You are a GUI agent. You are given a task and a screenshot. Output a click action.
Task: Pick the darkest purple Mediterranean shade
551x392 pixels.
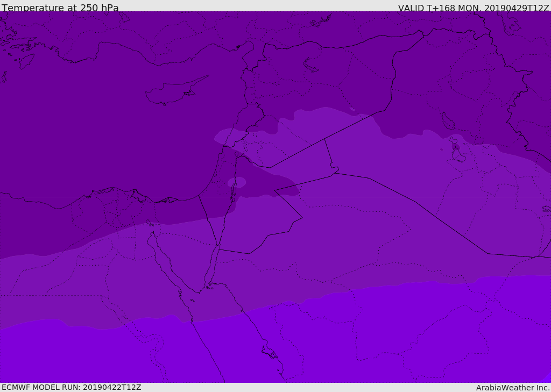click(x=81, y=134)
